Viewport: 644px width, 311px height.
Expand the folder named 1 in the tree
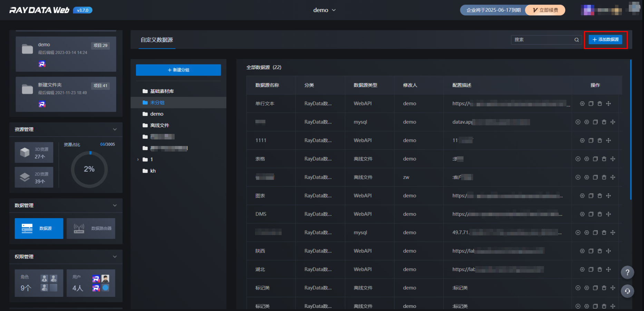click(x=138, y=159)
